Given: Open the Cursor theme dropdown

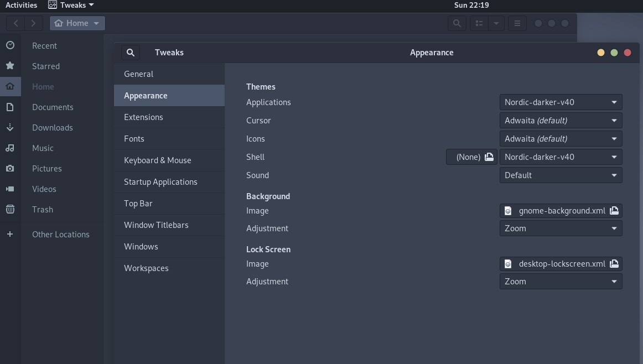Looking at the screenshot, I should pos(561,120).
